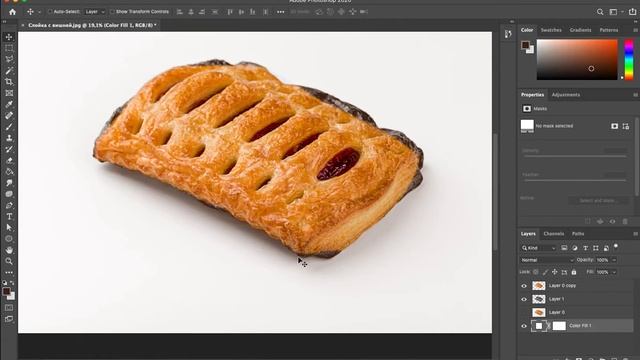The width and height of the screenshot is (640, 360).
Task: Select the Smudge tool
Action: [x=9, y=183]
